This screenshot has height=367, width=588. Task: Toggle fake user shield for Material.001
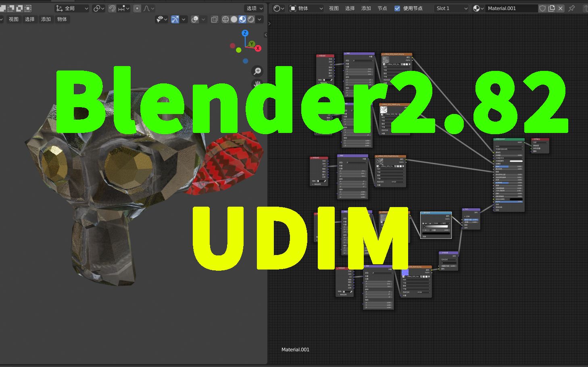(x=543, y=8)
